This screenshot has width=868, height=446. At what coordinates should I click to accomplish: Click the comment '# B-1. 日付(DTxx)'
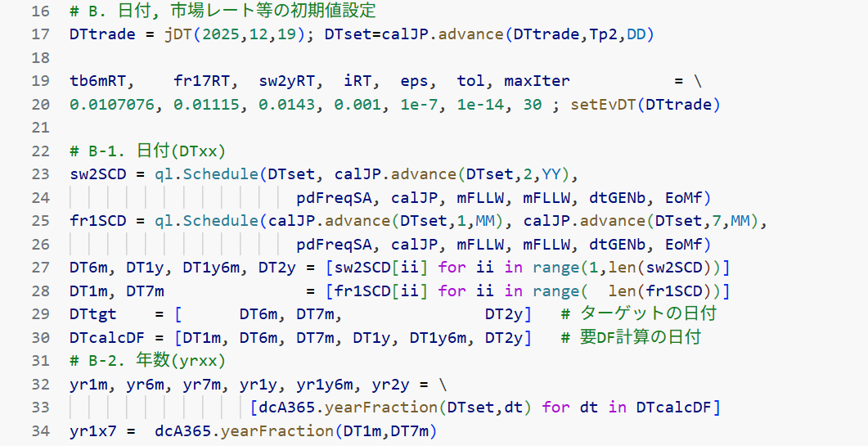coord(148,151)
